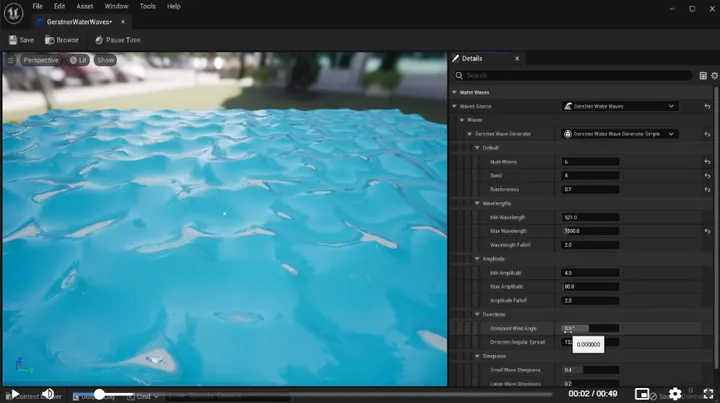
Task: Reset Max Wavelength to default
Action: pos(707,231)
